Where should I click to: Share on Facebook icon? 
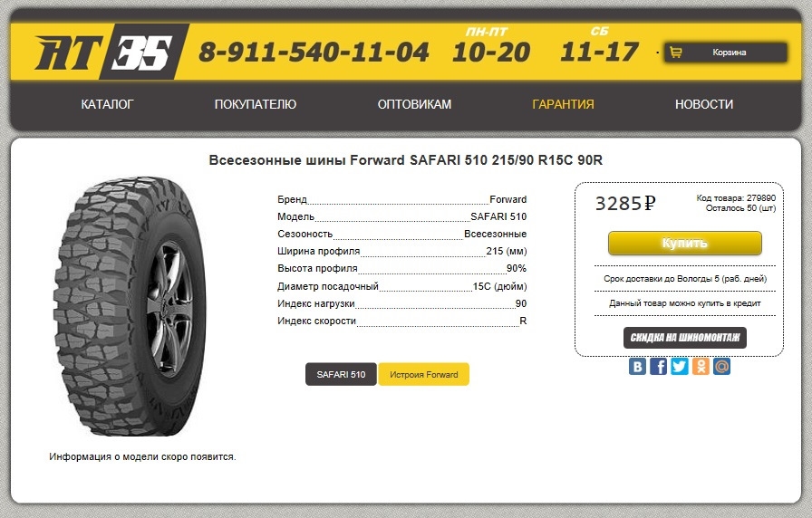[659, 367]
